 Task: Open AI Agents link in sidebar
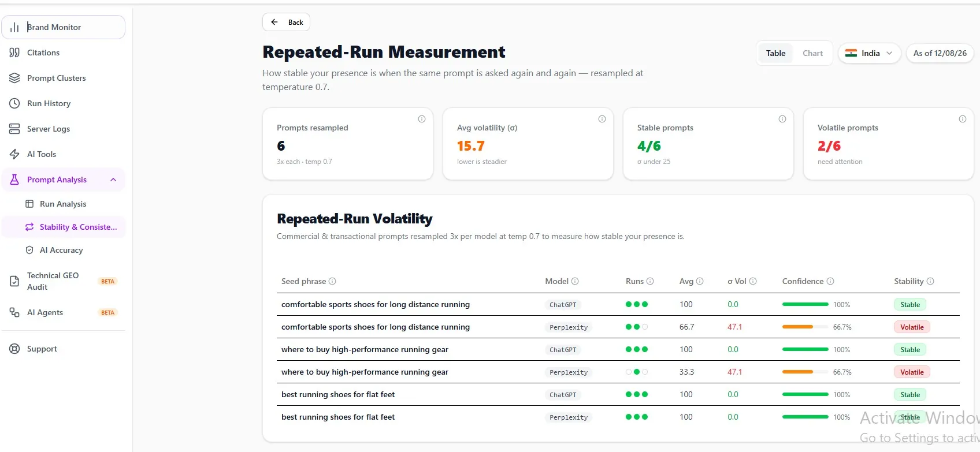[x=64, y=312]
